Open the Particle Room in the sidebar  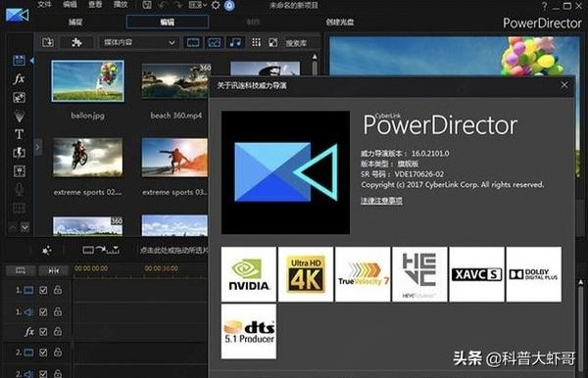coord(20,117)
